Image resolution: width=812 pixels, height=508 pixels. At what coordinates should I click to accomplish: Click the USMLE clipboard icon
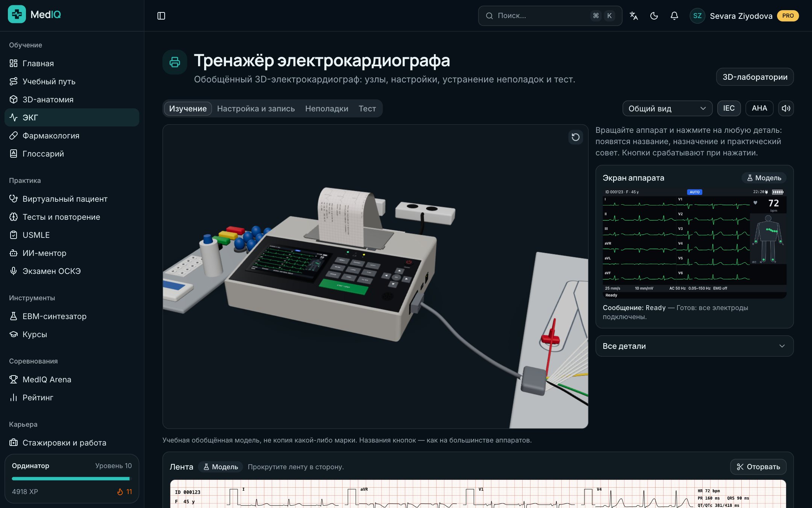(14, 235)
